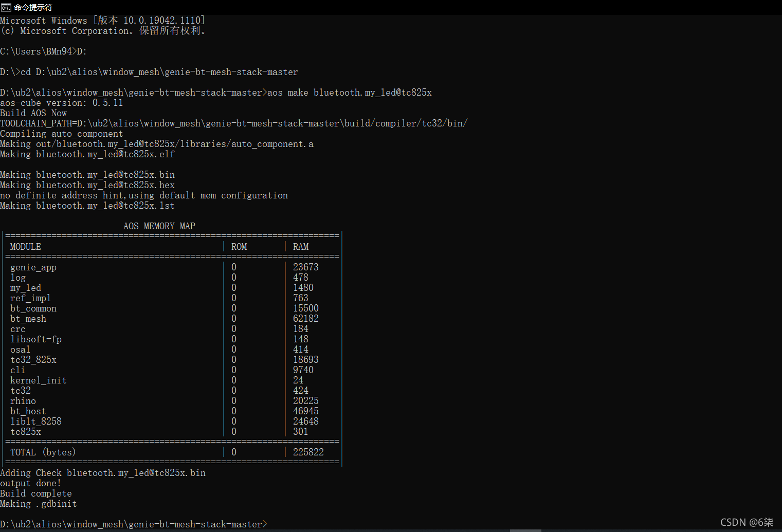Click the libsoft-fp module row
The width and height of the screenshot is (782, 532).
(x=172, y=339)
